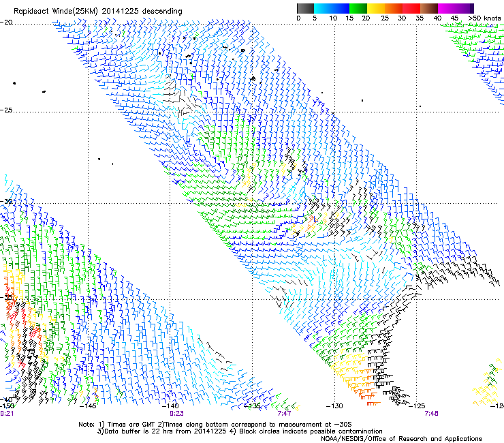Click the legend value "10"
The width and height of the screenshot is (504, 443).
[x=333, y=18]
